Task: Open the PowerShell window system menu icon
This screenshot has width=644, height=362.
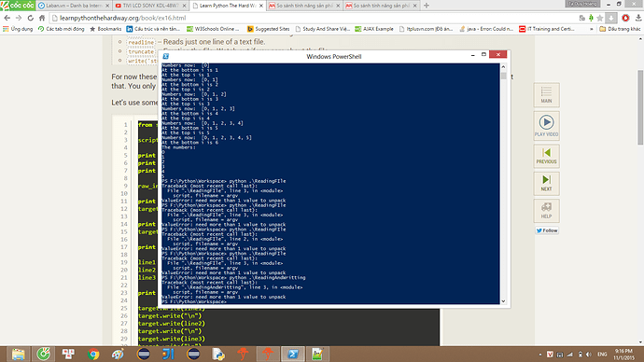Action: (x=166, y=56)
